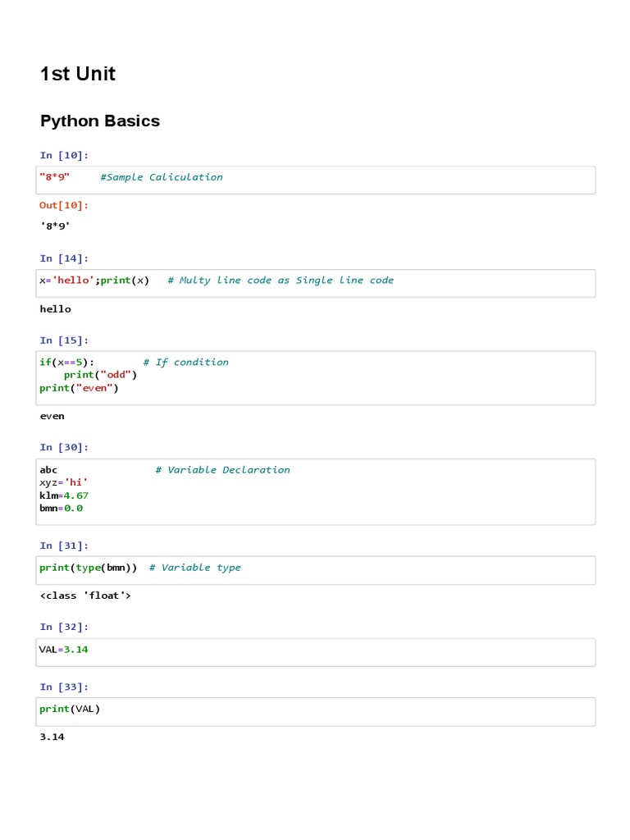Focus the VAL=3.14 code cell

317,652
